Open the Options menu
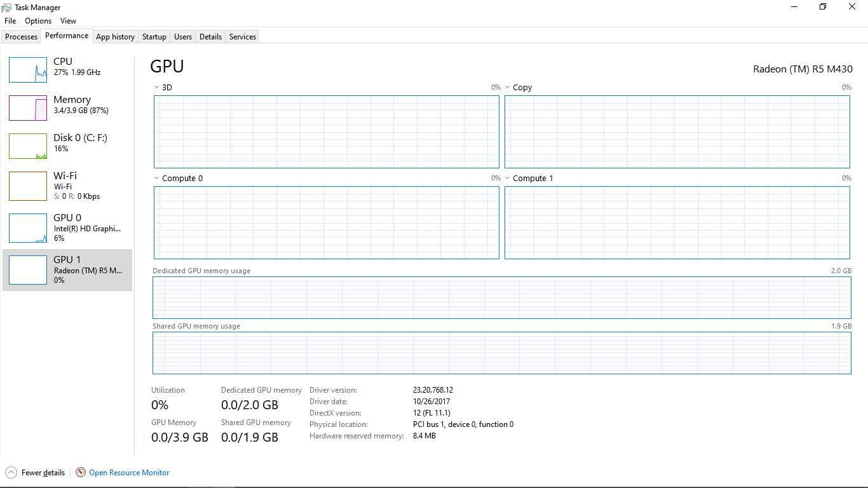Screen dimensions: 868x488 pyautogui.click(x=38, y=21)
